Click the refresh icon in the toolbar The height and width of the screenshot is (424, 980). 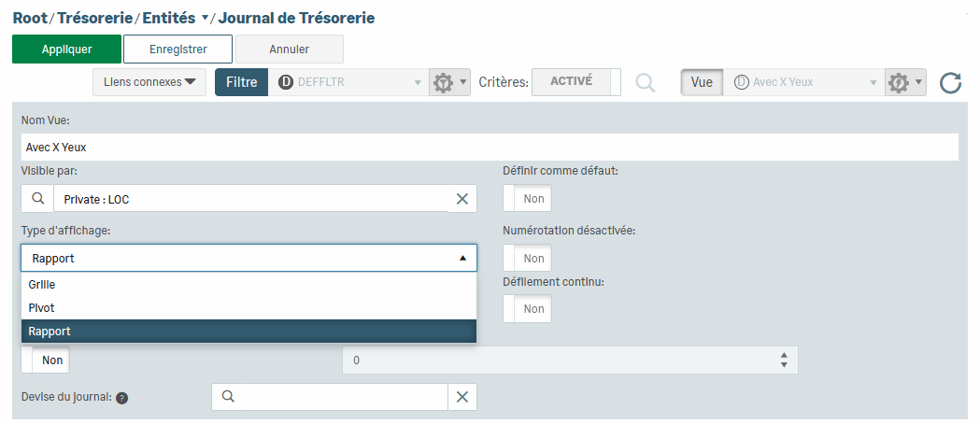tap(951, 83)
